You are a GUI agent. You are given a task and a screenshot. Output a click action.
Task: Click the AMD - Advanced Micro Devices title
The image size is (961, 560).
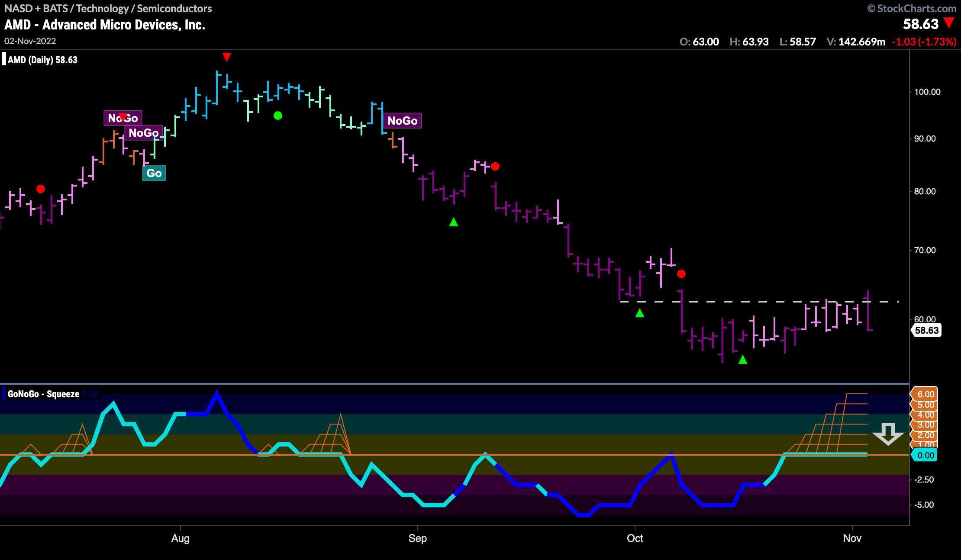(105, 25)
